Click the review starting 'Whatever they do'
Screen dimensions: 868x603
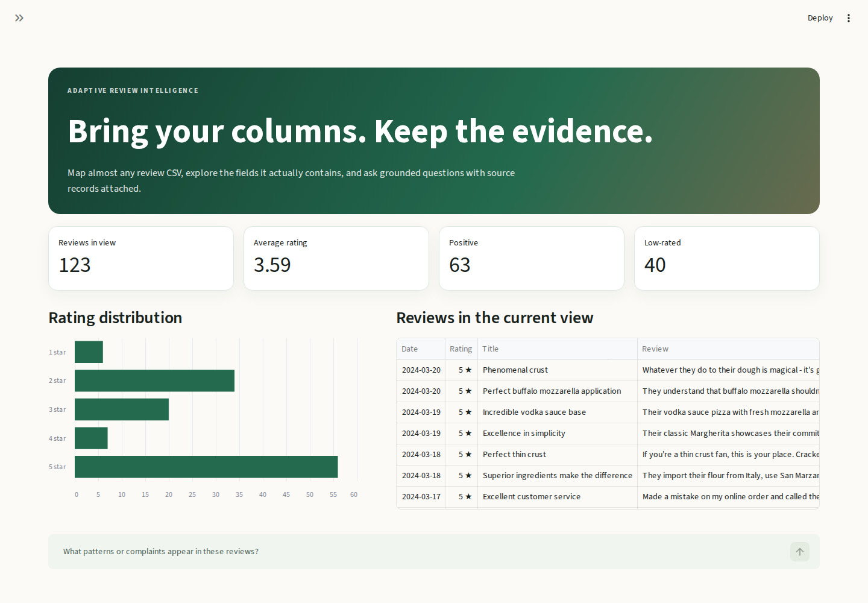728,370
